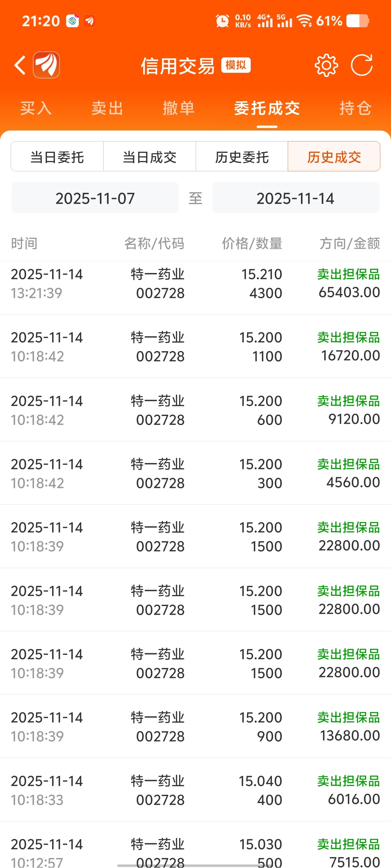The width and height of the screenshot is (391, 868).
Task: Tap the alarm clock status icon
Action: click(222, 21)
